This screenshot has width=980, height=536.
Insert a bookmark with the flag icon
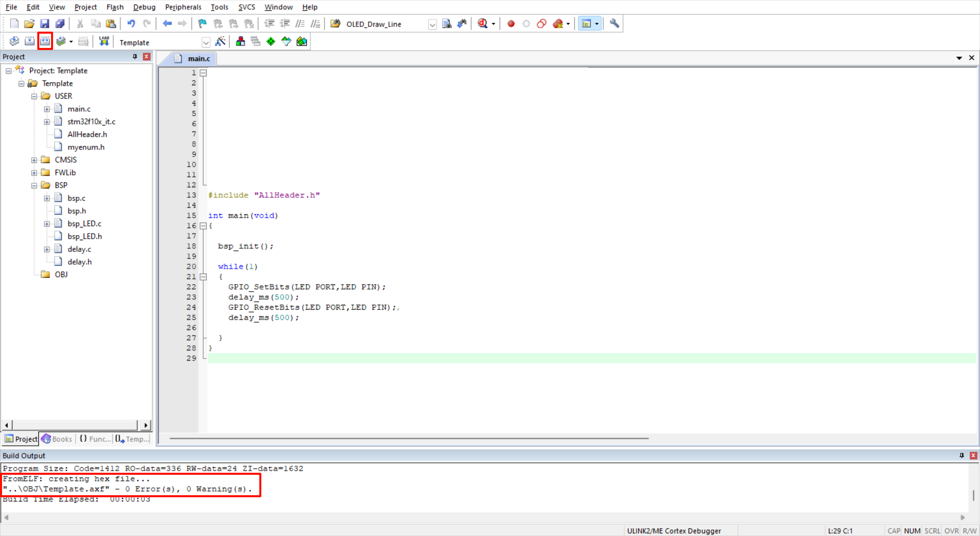click(203, 23)
